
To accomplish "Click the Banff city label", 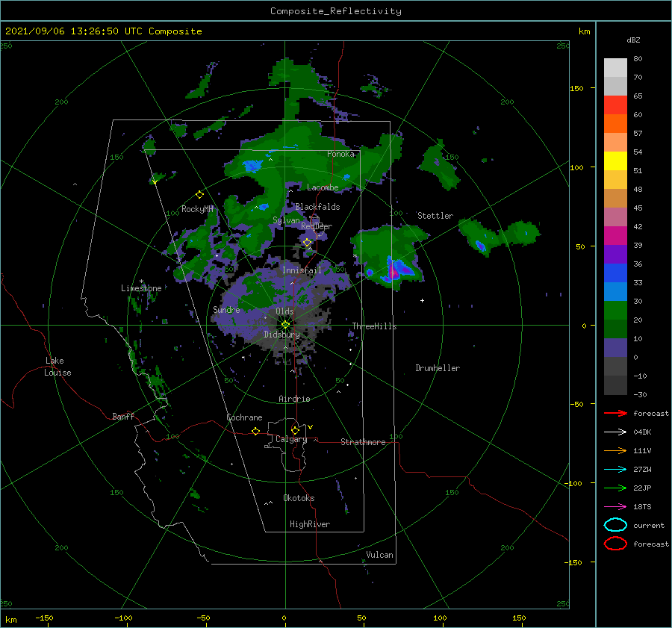I will click(123, 416).
